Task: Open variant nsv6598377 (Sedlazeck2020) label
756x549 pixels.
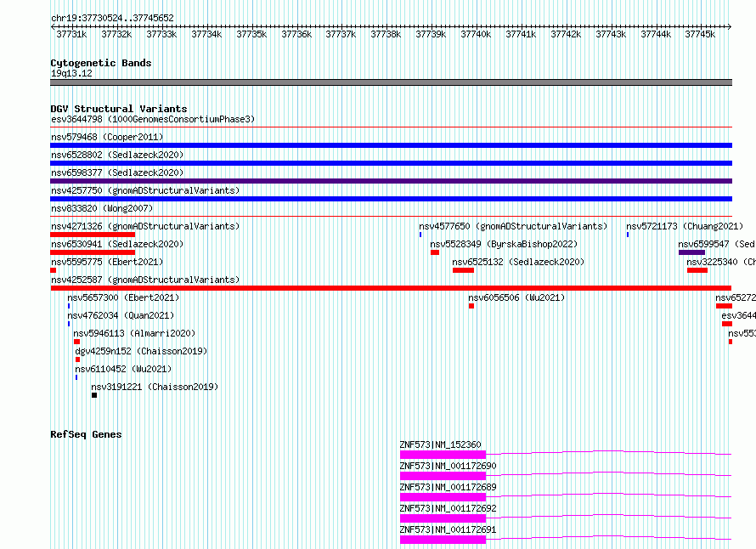Action: [117, 173]
